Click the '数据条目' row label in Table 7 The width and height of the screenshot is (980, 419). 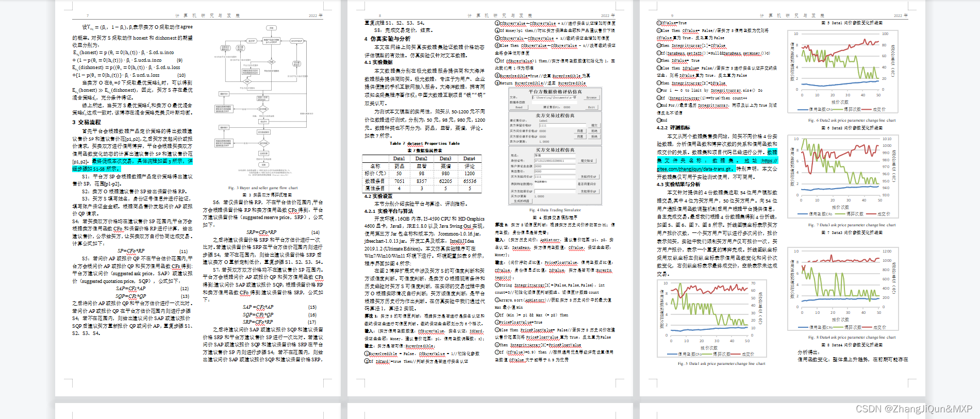pyautogui.click(x=375, y=181)
